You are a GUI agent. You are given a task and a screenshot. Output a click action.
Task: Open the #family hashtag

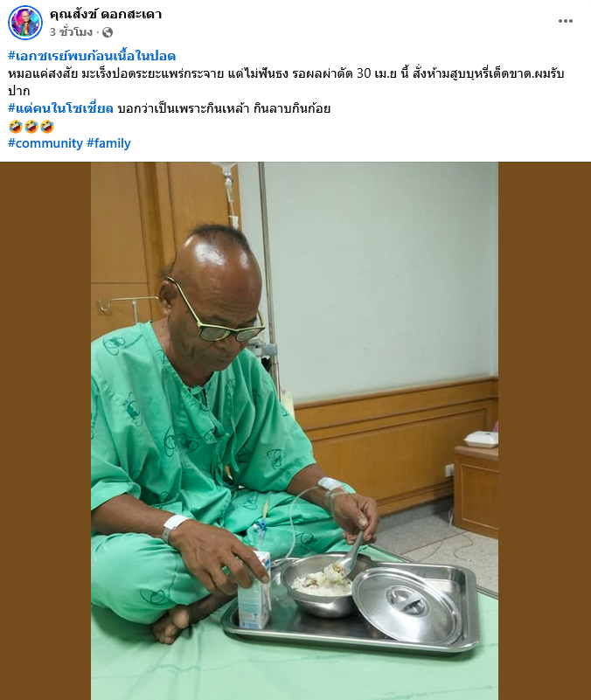108,143
